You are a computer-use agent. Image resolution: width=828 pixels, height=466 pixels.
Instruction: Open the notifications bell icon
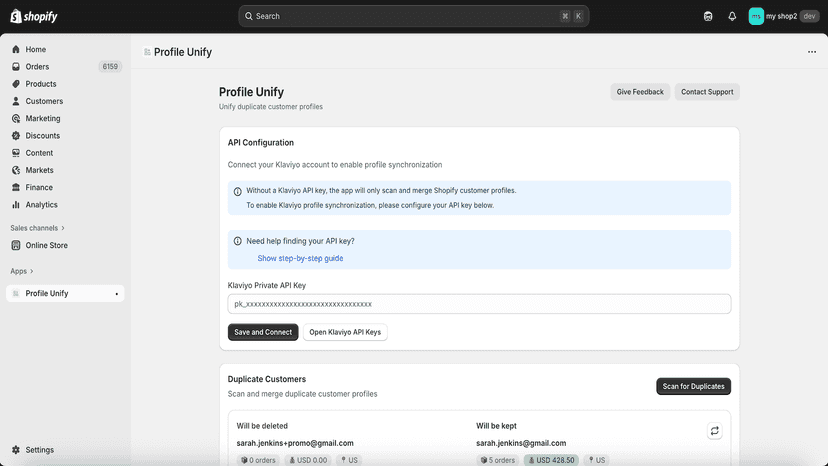(x=732, y=16)
